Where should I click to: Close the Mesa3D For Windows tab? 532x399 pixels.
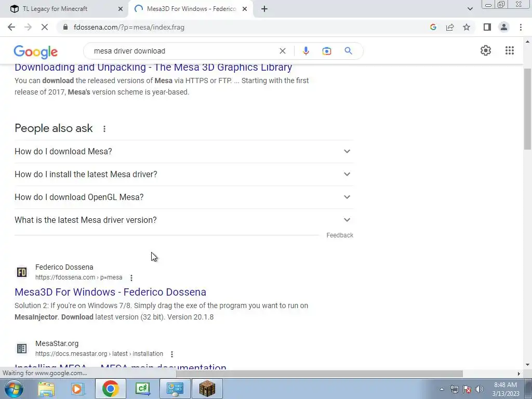[245, 9]
